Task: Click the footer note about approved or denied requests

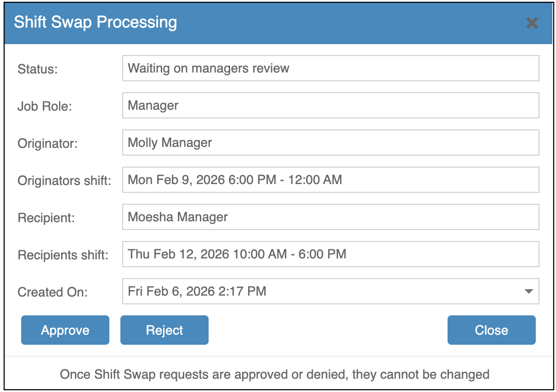Action: 274,375
